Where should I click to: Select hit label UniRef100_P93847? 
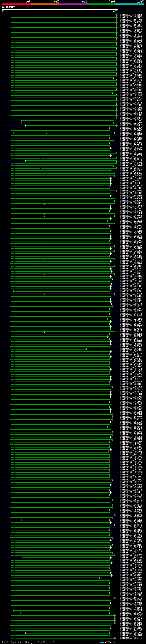[x=131, y=30]
